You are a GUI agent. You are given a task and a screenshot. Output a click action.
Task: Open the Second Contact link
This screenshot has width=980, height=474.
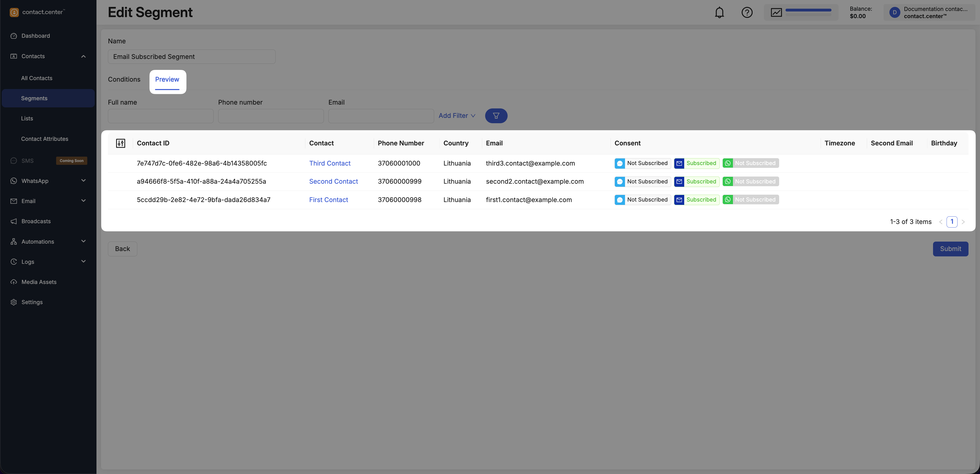pyautogui.click(x=333, y=181)
